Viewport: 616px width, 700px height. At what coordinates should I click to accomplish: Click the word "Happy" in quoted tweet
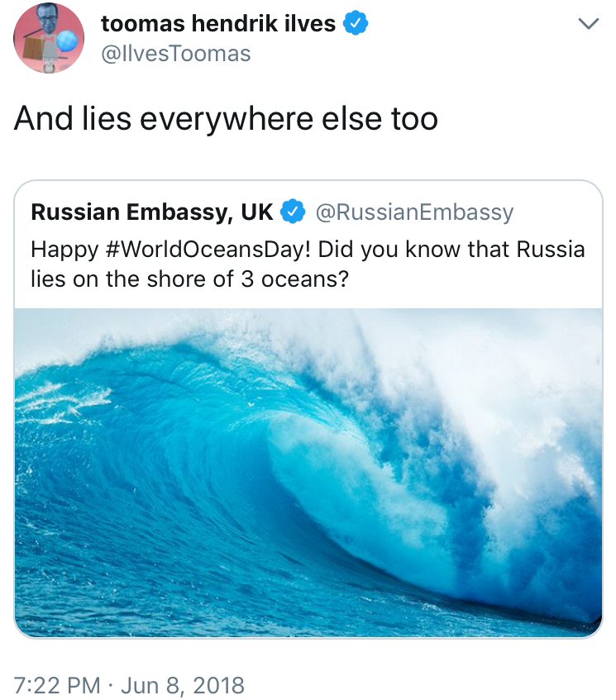58,249
